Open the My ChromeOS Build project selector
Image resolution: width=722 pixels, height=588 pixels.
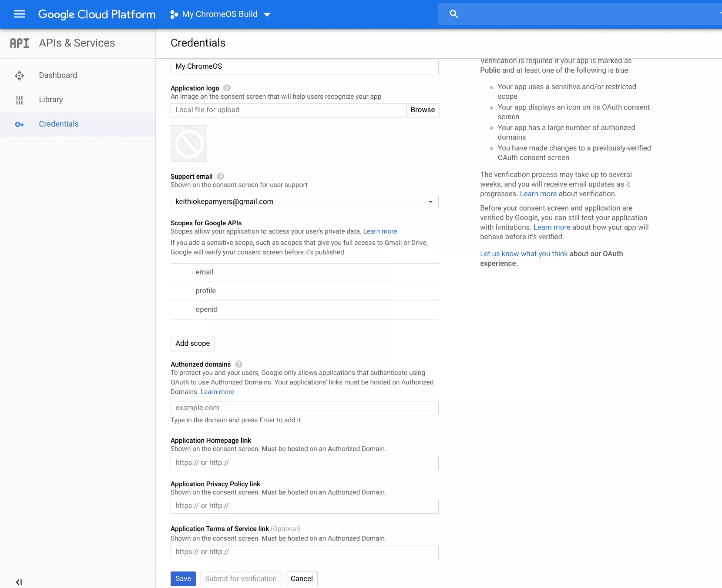point(220,14)
